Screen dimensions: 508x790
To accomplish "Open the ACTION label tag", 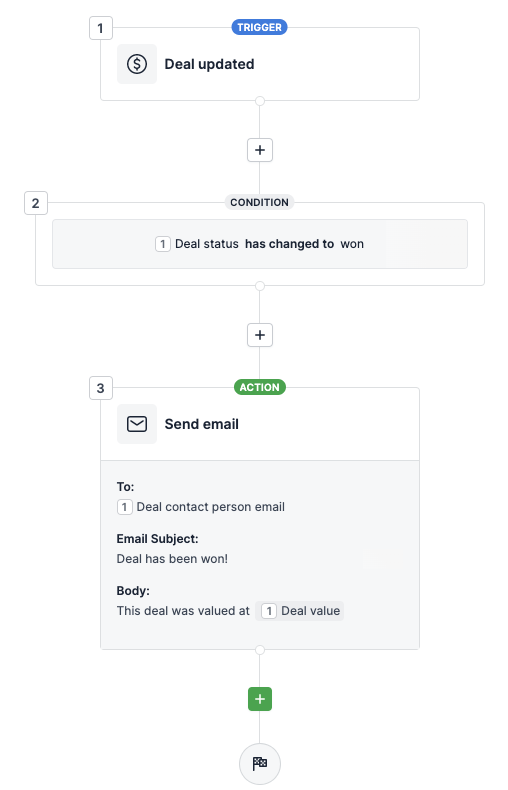I will [260, 387].
